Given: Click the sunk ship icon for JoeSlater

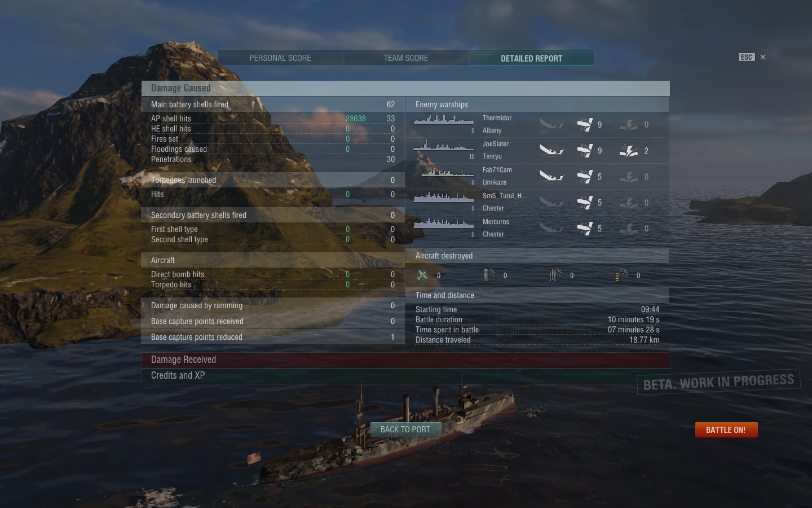Looking at the screenshot, I should (551, 151).
